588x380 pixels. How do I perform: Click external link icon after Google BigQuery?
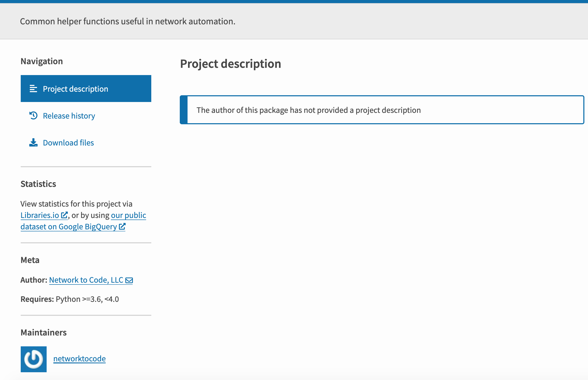[122, 226]
